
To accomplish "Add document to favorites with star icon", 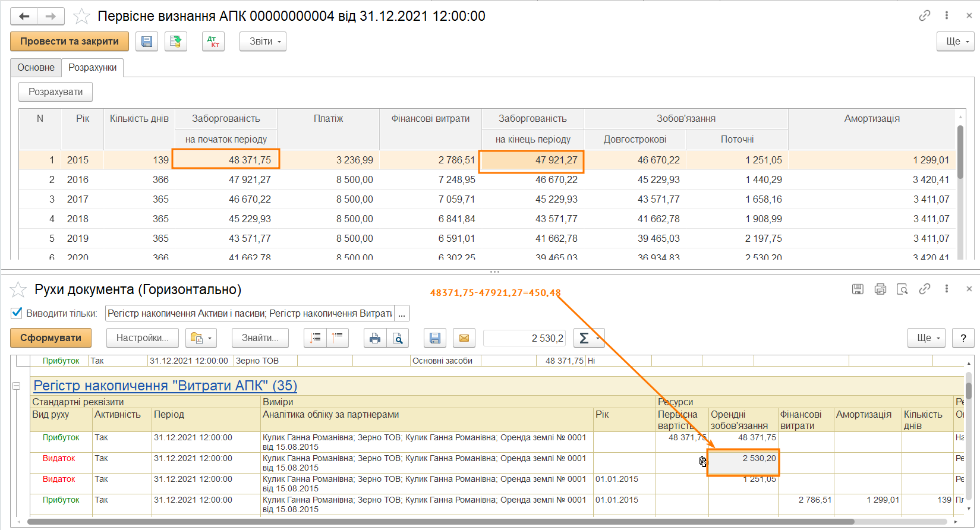I will pyautogui.click(x=81, y=17).
